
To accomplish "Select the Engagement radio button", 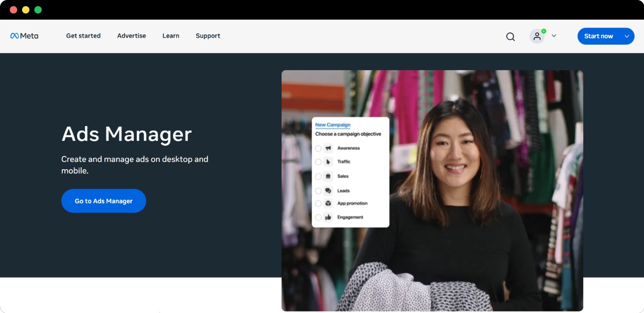I will pyautogui.click(x=318, y=217).
